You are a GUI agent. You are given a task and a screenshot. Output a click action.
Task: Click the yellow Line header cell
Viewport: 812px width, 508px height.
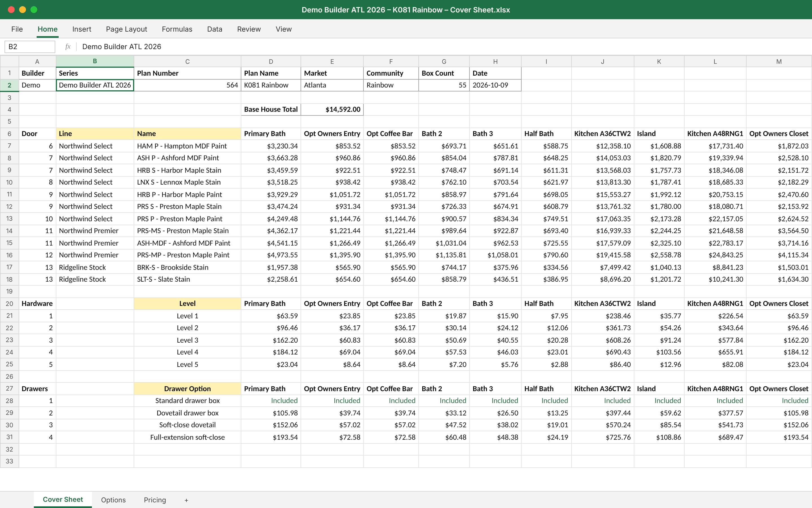click(x=95, y=134)
